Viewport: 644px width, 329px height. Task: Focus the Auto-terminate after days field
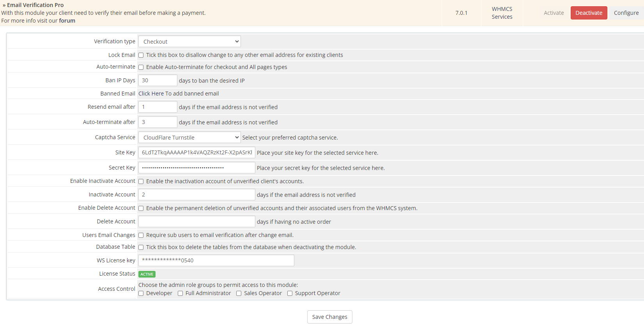click(x=158, y=122)
